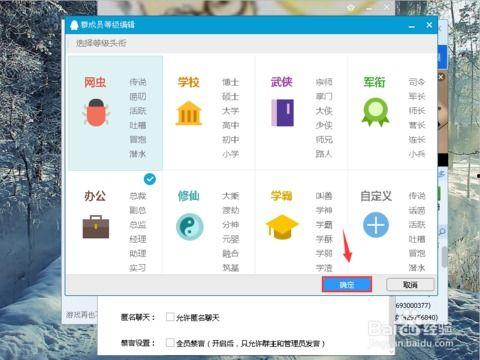The width and height of the screenshot is (480, 360).
Task: Click the 元婴 level in 修仙 list
Action: (x=231, y=239)
